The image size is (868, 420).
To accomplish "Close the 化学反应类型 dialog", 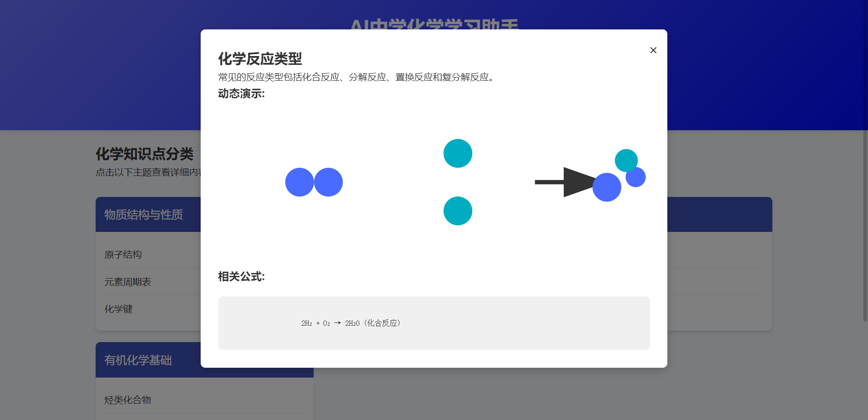I will tap(653, 50).
